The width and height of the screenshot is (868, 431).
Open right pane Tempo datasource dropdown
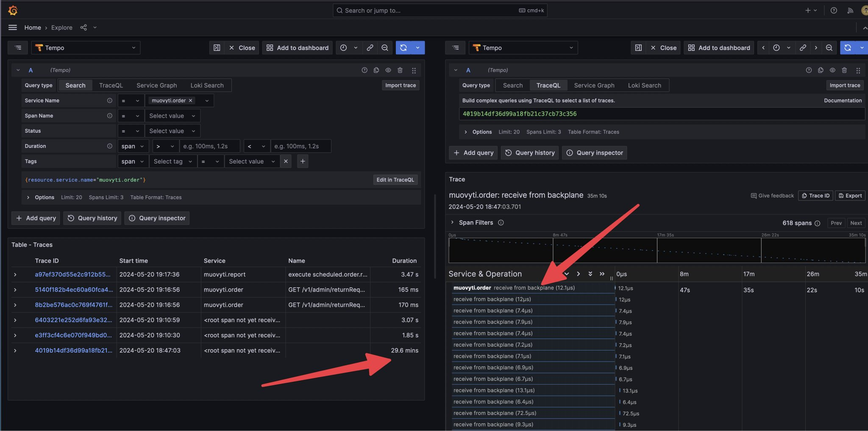[523, 48]
